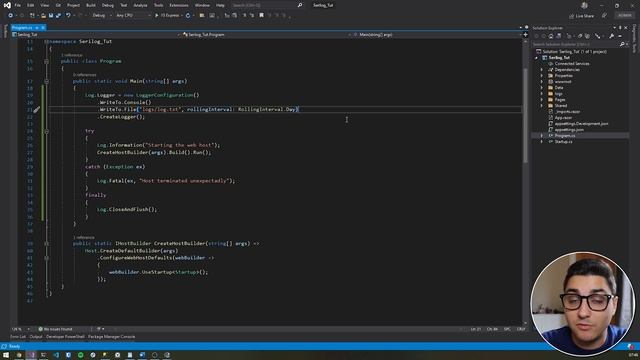Select the Shared folder
Screen dimensions: 640x360
(x=560, y=106)
